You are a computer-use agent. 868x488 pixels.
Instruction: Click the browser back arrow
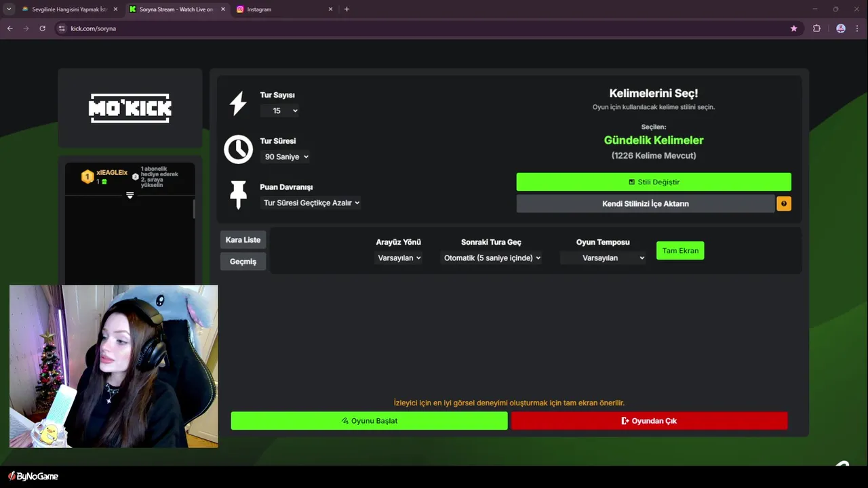[x=9, y=28]
